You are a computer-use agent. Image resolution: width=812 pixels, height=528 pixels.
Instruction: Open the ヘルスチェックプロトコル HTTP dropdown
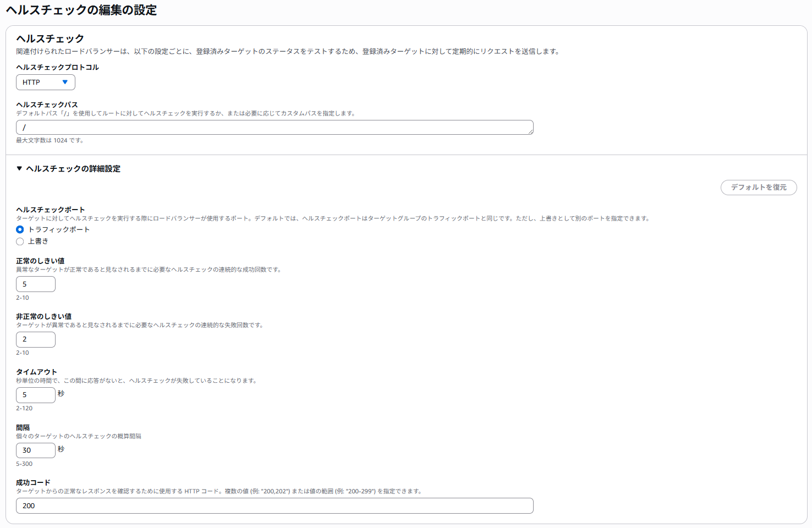(46, 82)
